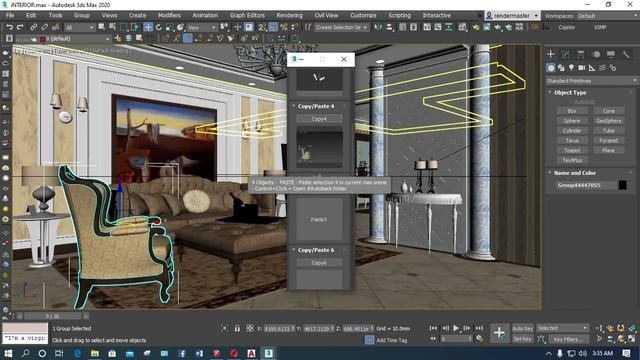Image resolution: width=640 pixels, height=360 pixels.
Task: Select the Unlink selection tool
Action: (x=44, y=27)
